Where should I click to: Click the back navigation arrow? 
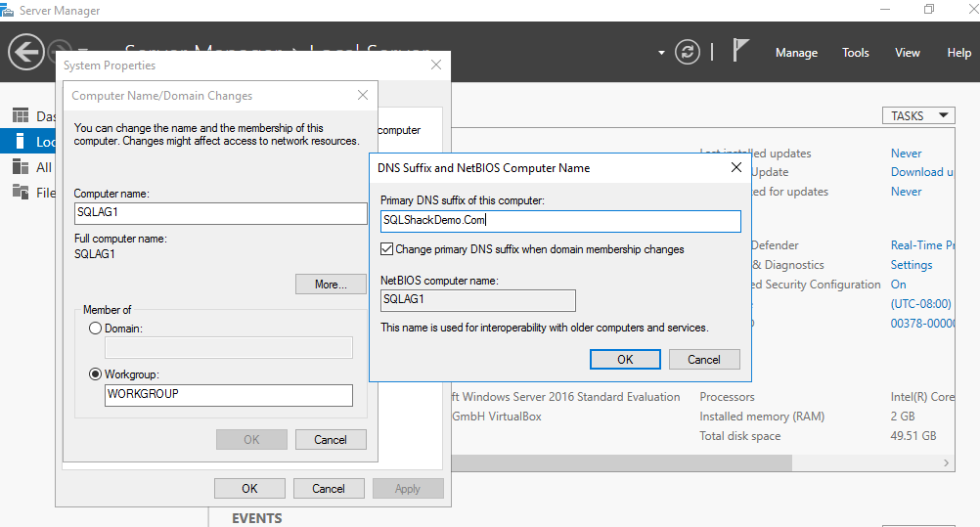(x=26, y=52)
